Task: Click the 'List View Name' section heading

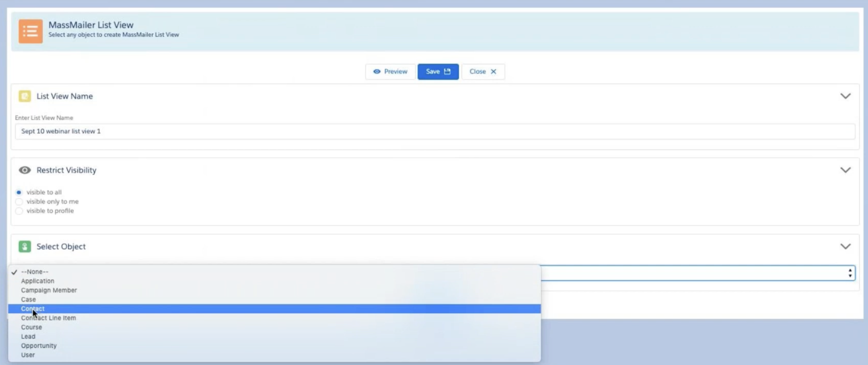Action: click(64, 96)
